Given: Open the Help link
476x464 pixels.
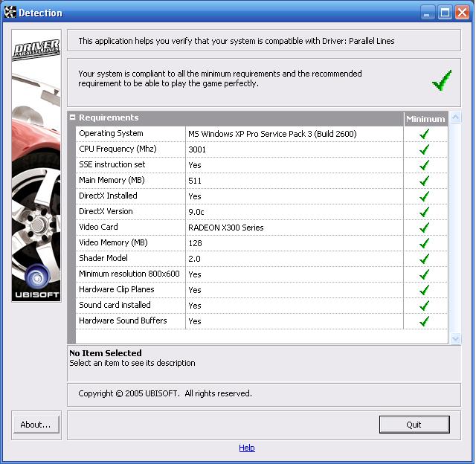Looking at the screenshot, I should (247, 448).
